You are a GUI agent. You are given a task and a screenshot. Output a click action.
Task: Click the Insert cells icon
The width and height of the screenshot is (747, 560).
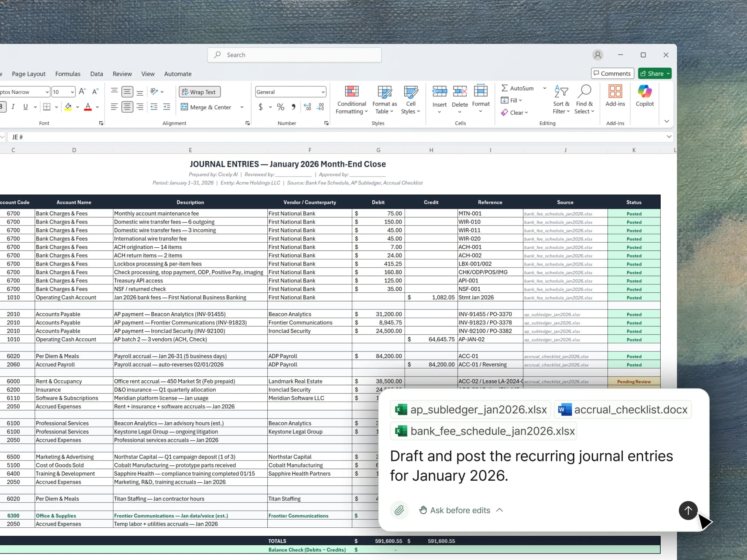[x=439, y=92]
